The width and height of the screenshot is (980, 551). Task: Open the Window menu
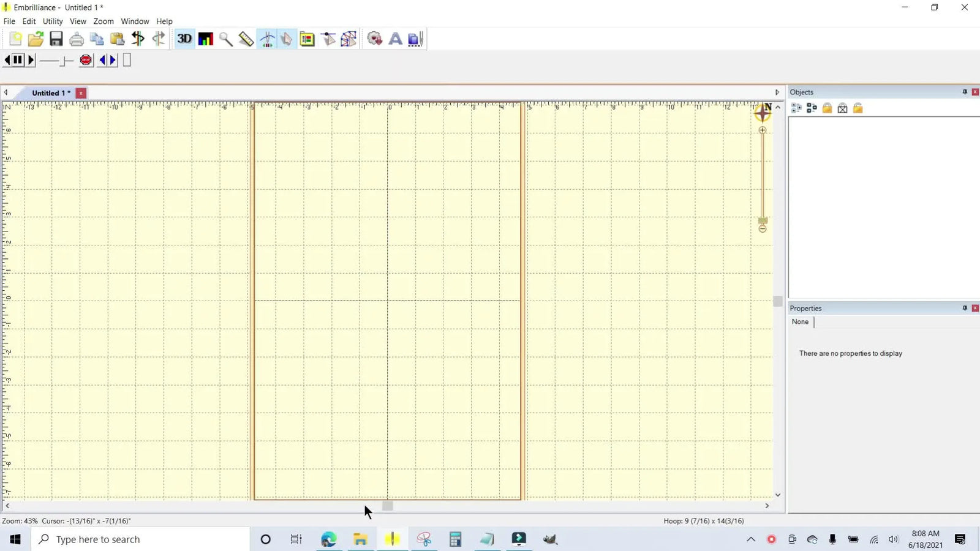pos(135,21)
